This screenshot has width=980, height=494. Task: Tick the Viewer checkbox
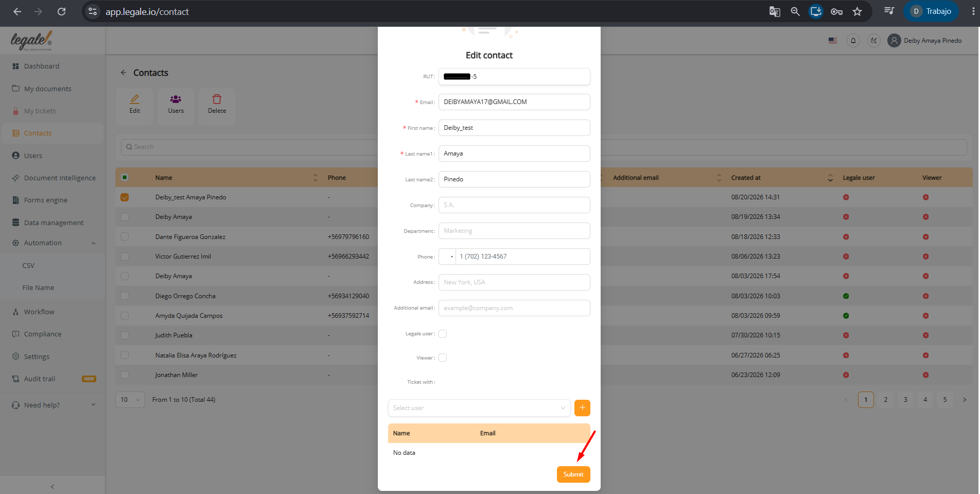443,357
